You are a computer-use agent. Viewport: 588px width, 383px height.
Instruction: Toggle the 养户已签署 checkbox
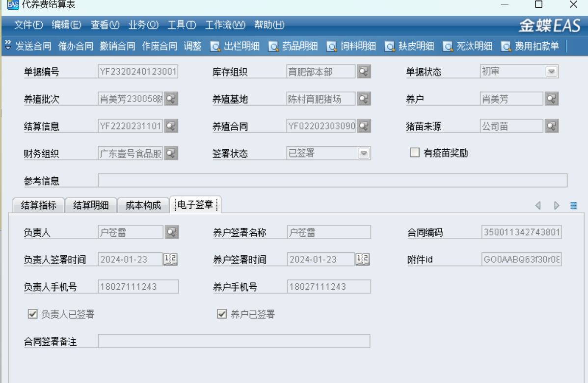222,314
